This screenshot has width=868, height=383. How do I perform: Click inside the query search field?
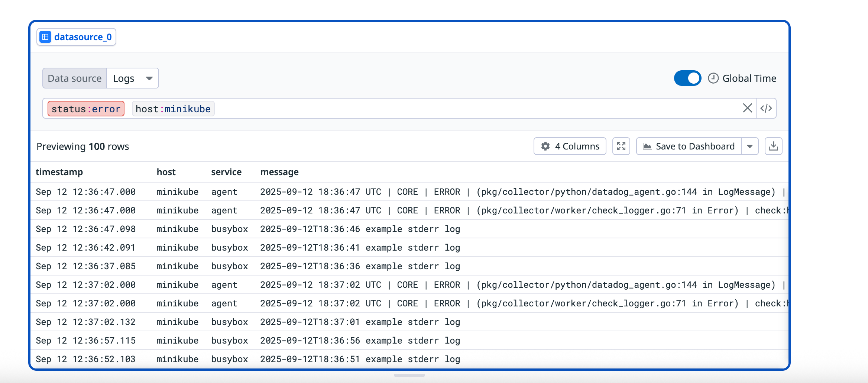tap(446, 109)
